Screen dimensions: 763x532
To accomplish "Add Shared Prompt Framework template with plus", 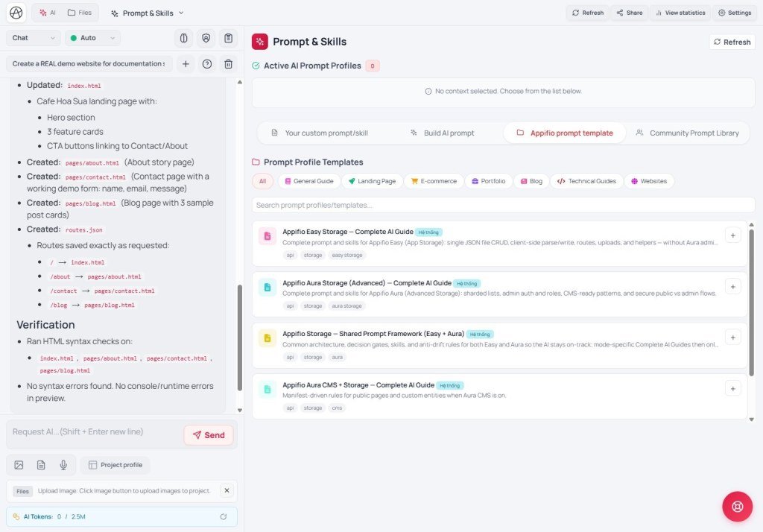I will coord(733,338).
